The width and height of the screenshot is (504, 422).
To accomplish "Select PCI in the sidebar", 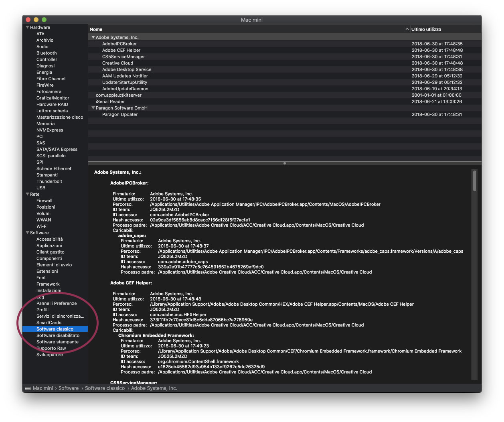I will click(40, 136).
